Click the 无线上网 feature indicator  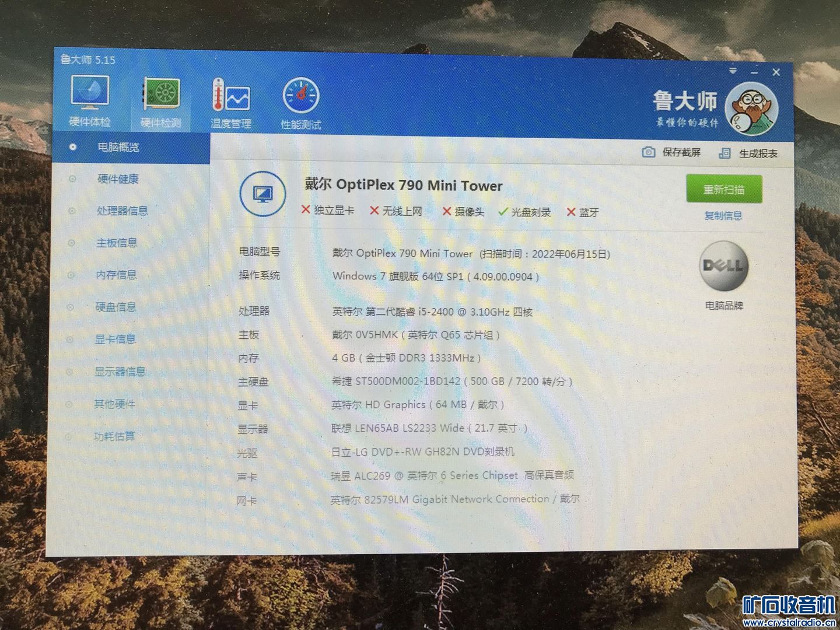(396, 211)
